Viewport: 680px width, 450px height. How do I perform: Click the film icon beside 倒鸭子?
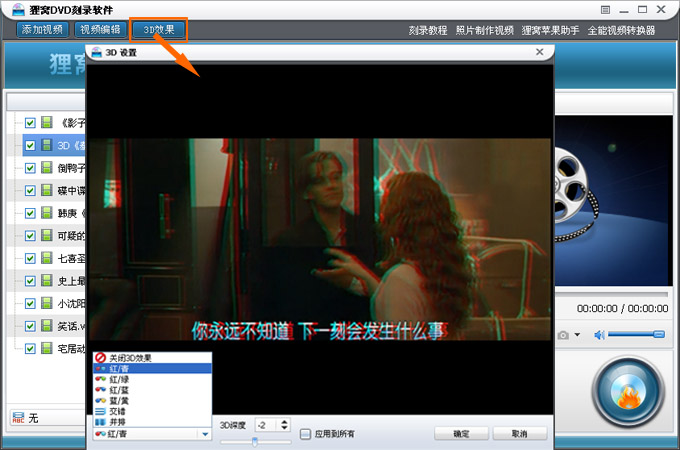[47, 168]
